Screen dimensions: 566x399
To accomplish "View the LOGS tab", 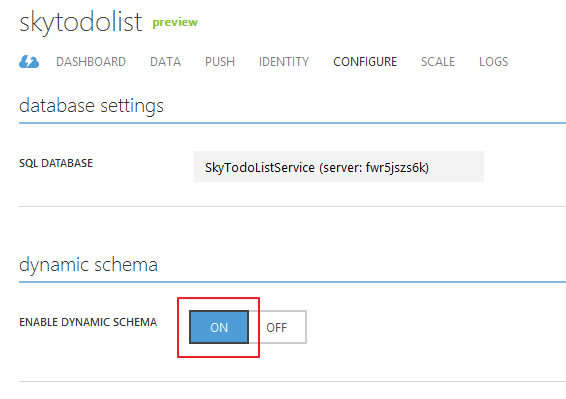I will click(x=493, y=62).
